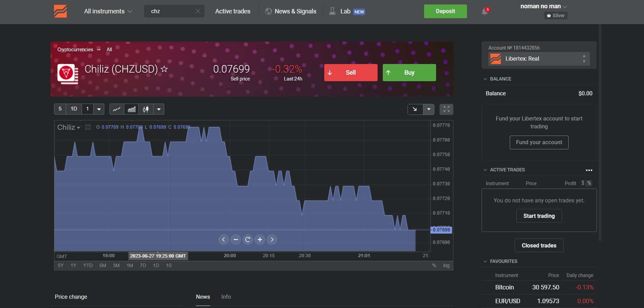Select the 1D interval button
644x308 pixels.
pyautogui.click(x=74, y=109)
